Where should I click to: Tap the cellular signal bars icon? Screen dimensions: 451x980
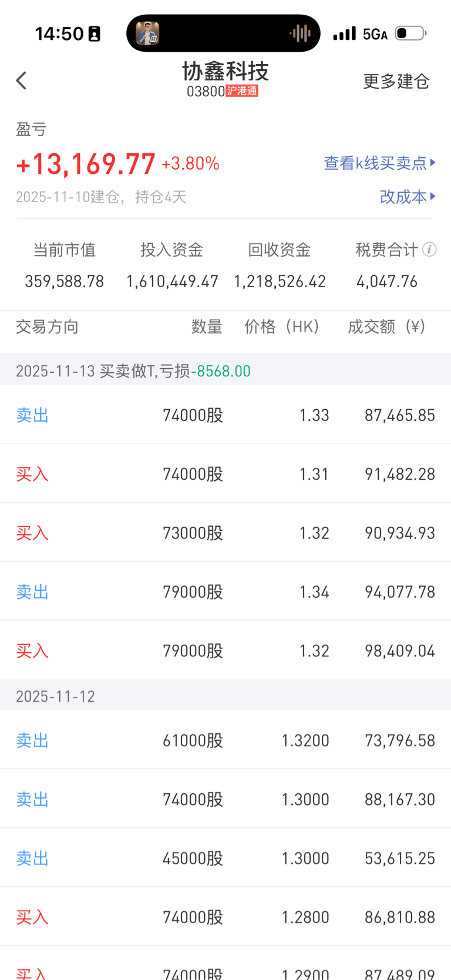344,33
